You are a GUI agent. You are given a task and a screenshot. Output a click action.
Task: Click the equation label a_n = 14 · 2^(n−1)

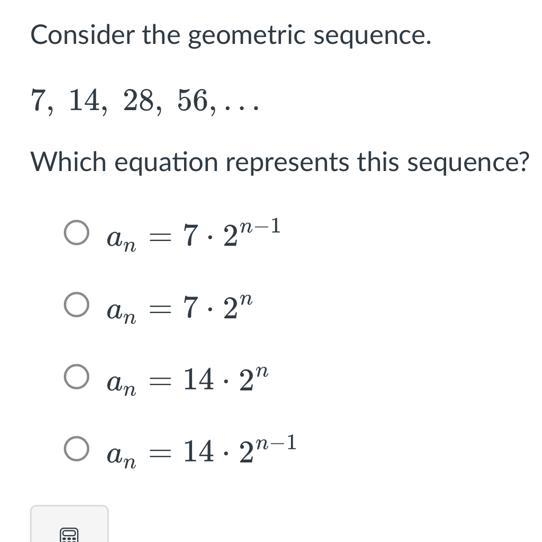[x=202, y=452]
